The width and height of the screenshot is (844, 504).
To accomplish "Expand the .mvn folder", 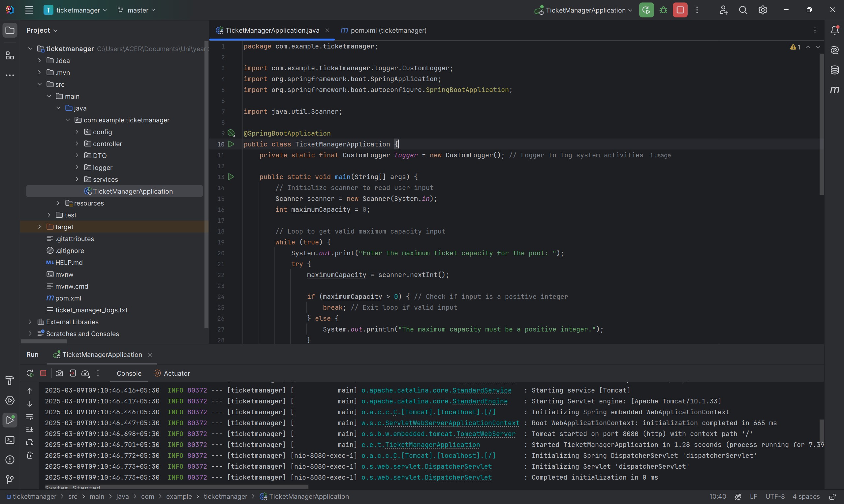I will (39, 72).
